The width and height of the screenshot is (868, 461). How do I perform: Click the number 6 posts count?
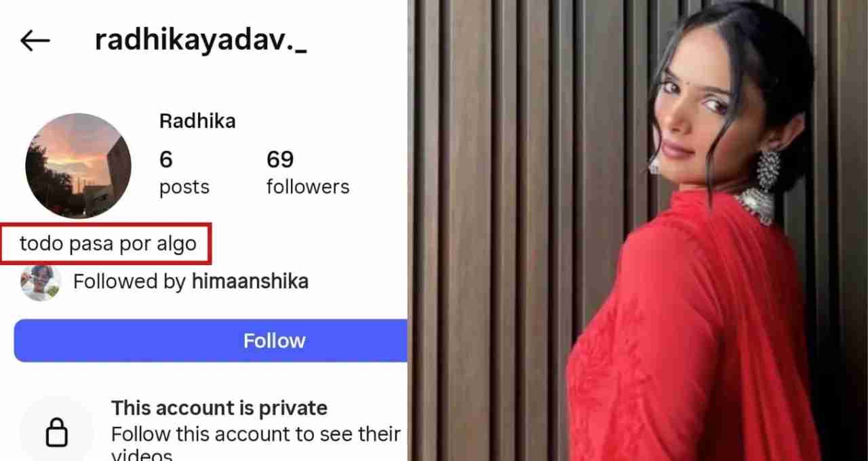click(x=166, y=160)
